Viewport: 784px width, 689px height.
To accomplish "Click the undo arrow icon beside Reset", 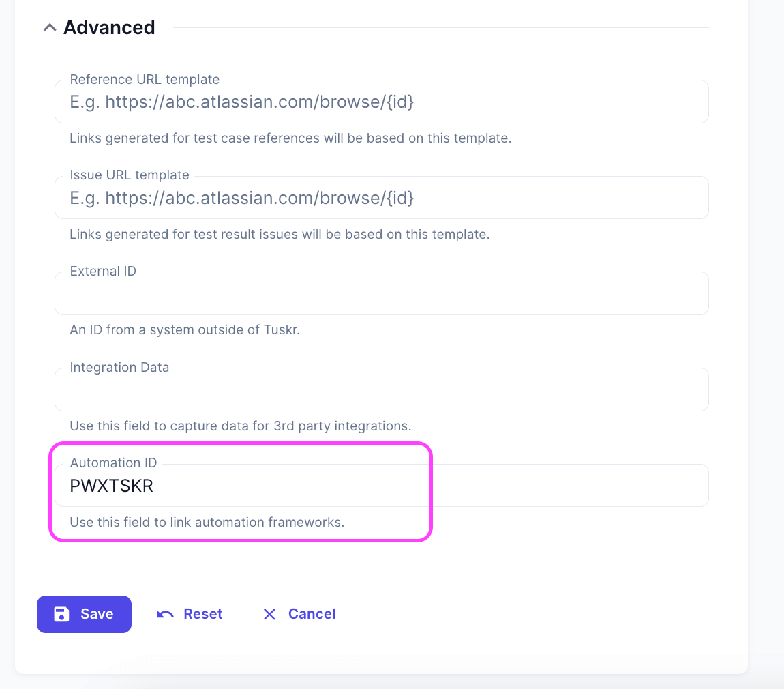I will pyautogui.click(x=165, y=614).
